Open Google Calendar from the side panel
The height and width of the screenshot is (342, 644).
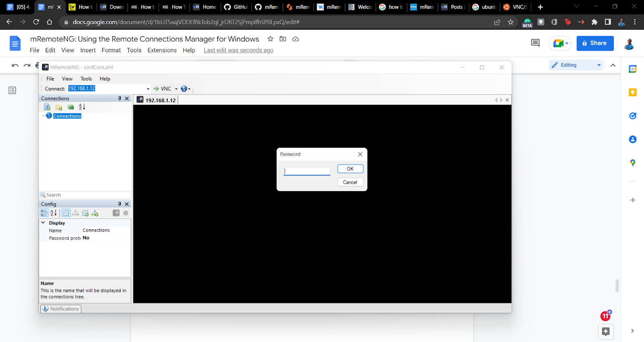[x=632, y=69]
